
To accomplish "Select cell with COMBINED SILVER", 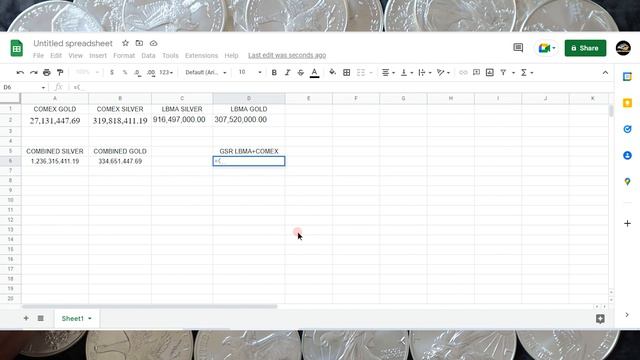I will (x=55, y=151).
